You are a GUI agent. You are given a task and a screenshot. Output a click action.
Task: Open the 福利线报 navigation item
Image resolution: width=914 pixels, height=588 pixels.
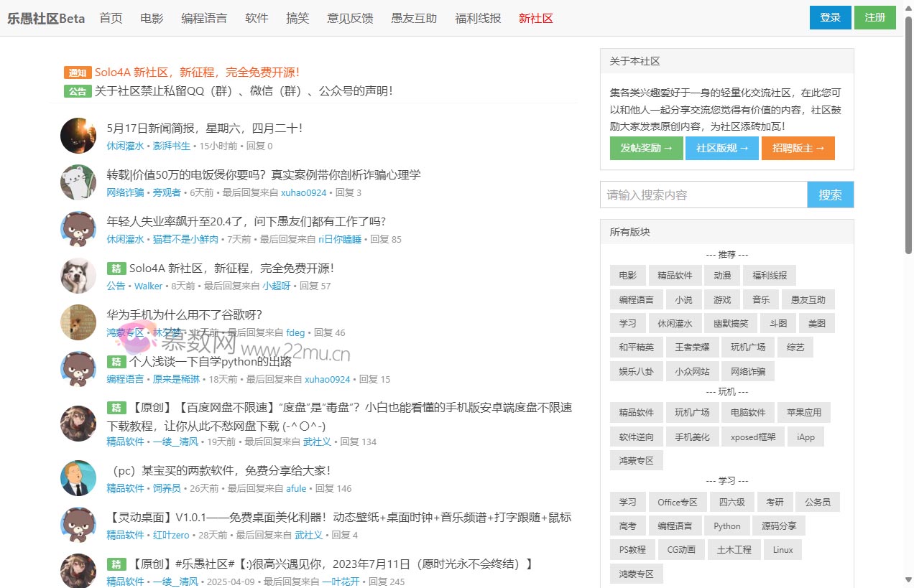pyautogui.click(x=479, y=18)
